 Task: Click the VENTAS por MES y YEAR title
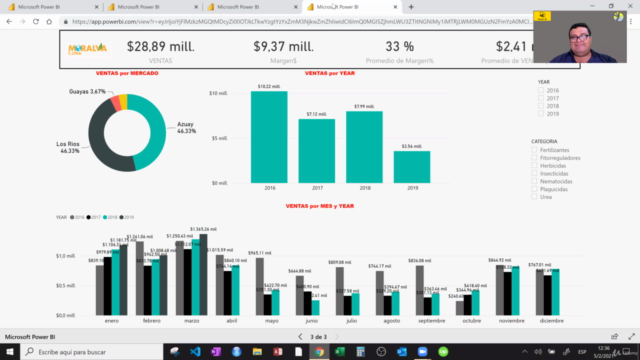tap(320, 206)
